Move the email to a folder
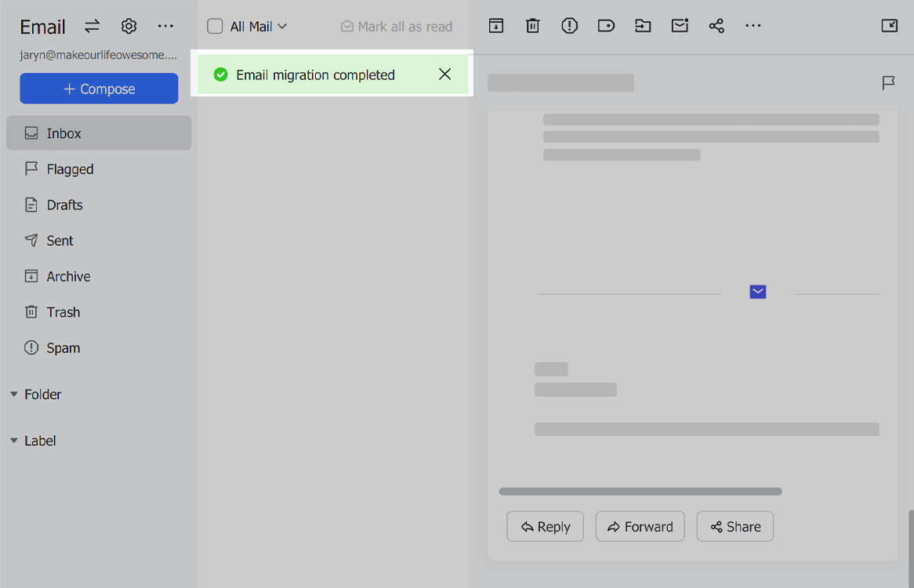Viewport: 914px width, 588px height. click(643, 25)
